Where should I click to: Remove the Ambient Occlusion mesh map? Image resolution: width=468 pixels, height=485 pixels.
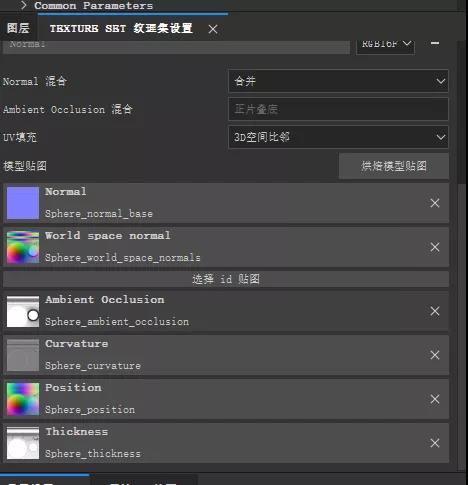435,311
